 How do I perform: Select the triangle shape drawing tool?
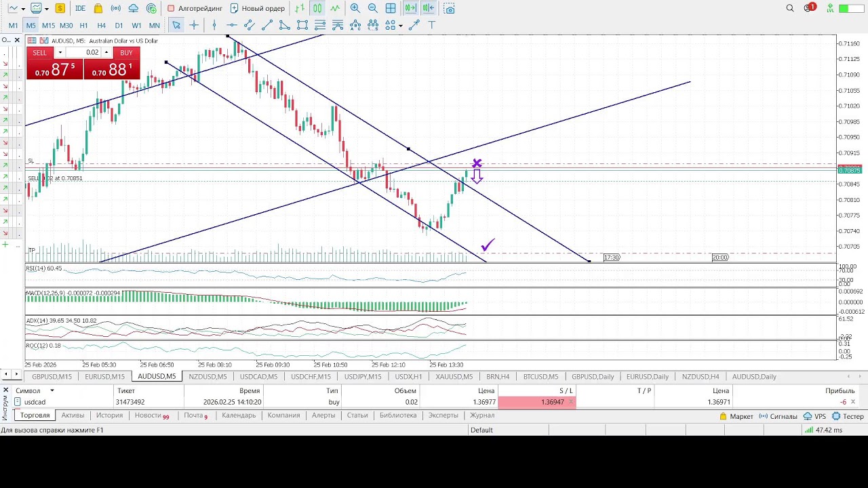click(285, 25)
